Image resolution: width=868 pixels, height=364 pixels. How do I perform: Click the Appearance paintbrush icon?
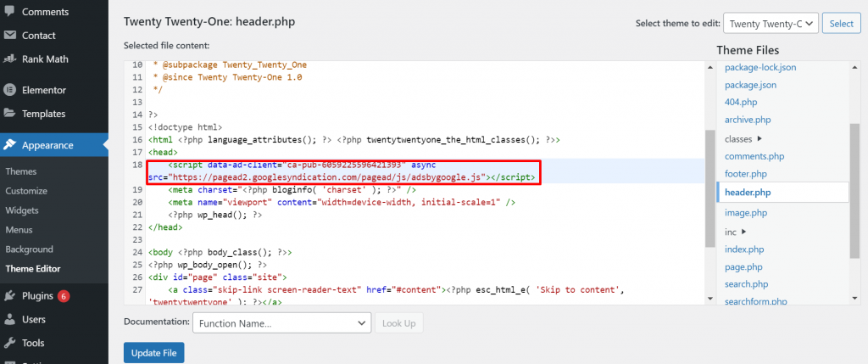[x=10, y=145]
